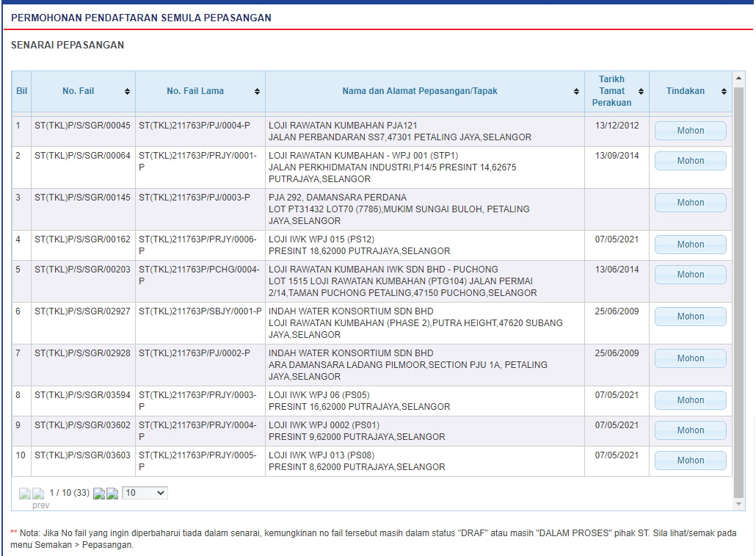Go to next page pagination icon
Screen dimensions: 756x556
(99, 494)
